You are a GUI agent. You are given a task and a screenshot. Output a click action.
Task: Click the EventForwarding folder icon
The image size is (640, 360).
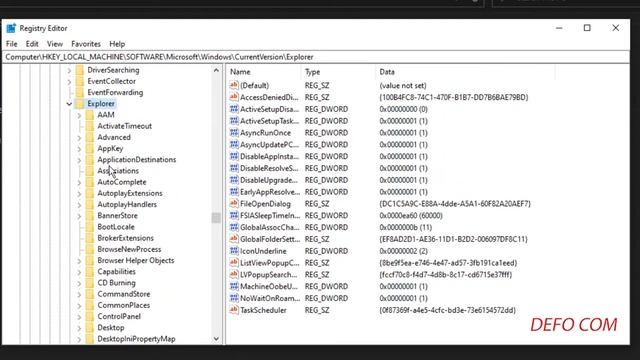tap(80, 93)
